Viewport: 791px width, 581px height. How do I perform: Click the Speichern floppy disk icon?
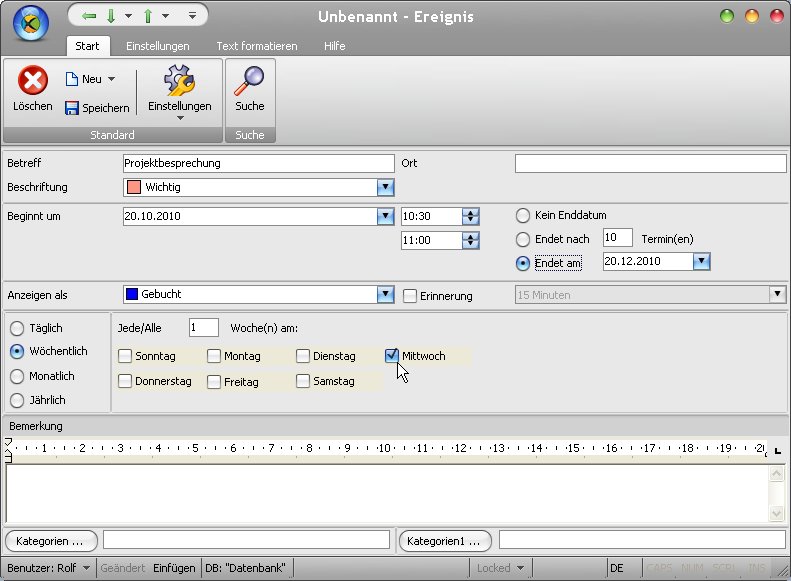point(72,108)
